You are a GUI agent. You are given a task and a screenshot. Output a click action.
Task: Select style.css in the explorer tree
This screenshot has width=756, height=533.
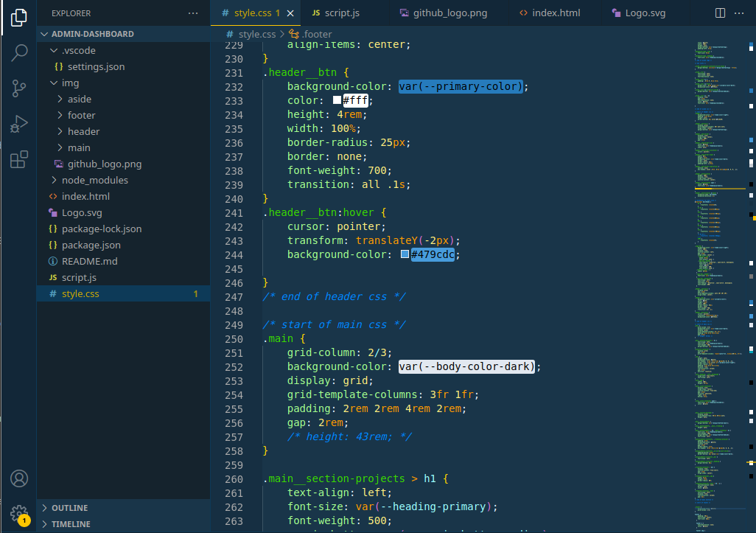tap(124, 293)
